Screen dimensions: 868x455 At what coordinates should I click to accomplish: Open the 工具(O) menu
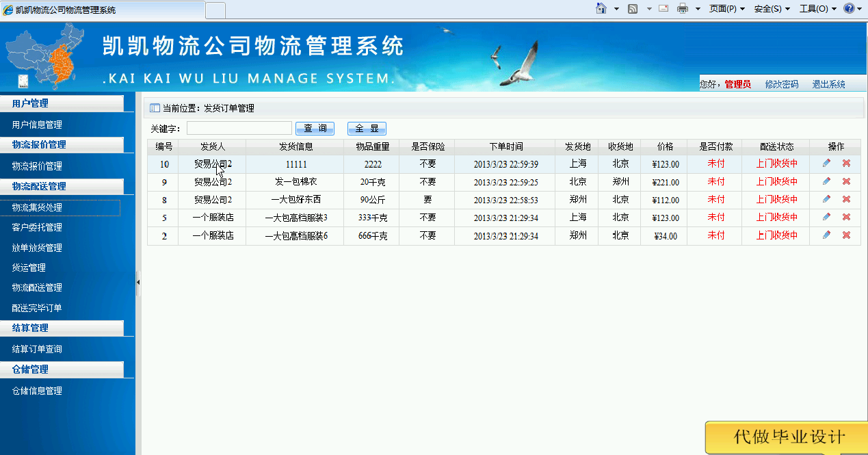[818, 9]
